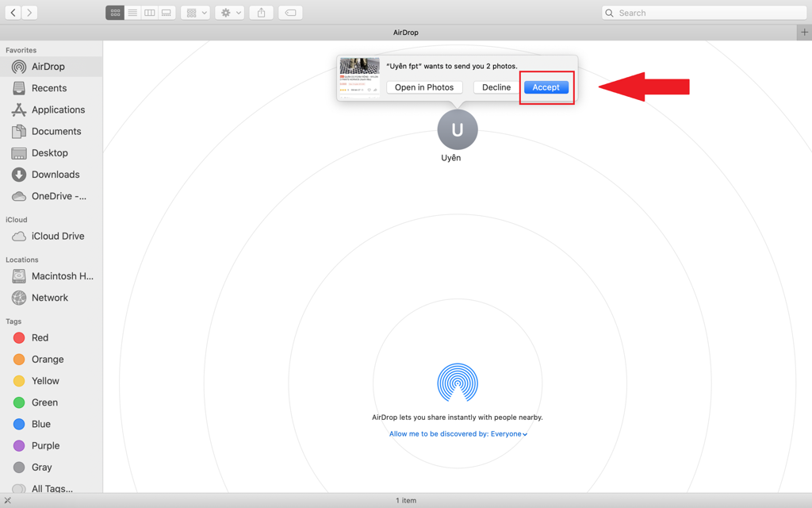Click the Edit Tags toolbar button
Viewport: 812px width, 508px height.
click(290, 13)
